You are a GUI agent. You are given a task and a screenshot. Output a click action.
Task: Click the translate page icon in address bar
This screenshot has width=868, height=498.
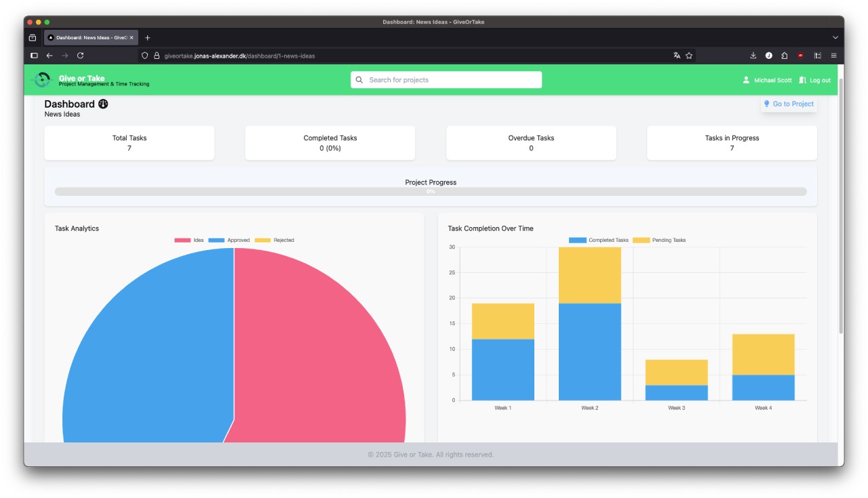pyautogui.click(x=677, y=56)
